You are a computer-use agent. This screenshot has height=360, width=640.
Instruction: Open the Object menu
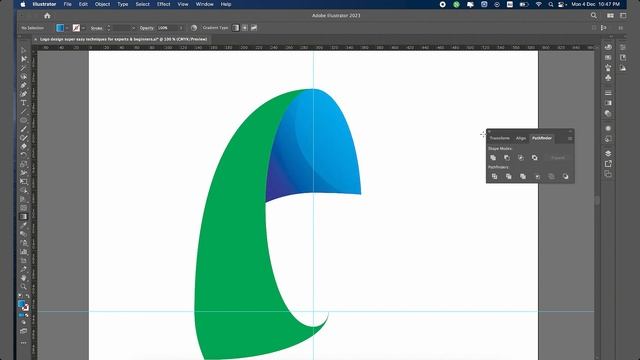click(x=102, y=4)
